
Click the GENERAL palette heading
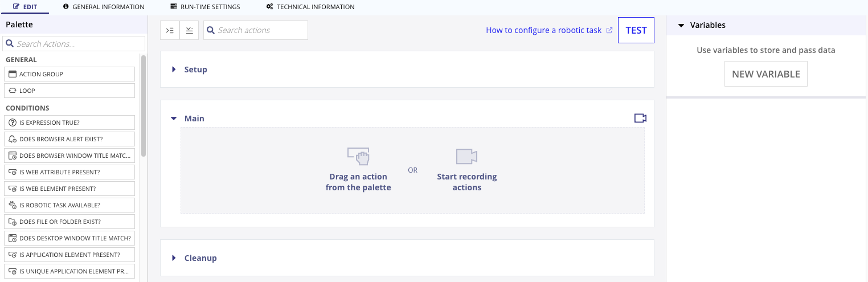point(21,60)
